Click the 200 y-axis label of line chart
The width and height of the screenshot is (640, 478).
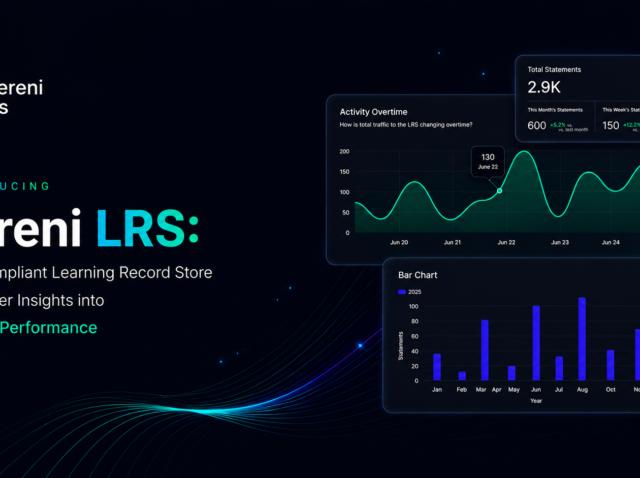pyautogui.click(x=344, y=151)
